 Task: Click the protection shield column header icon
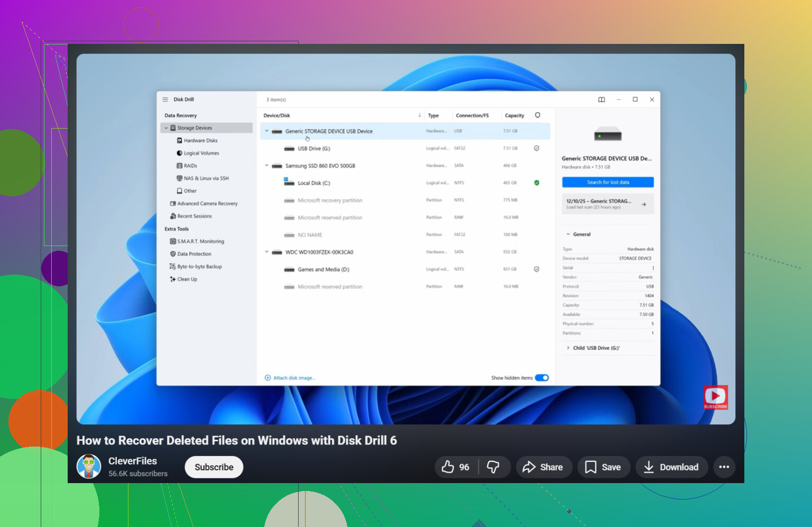(538, 115)
